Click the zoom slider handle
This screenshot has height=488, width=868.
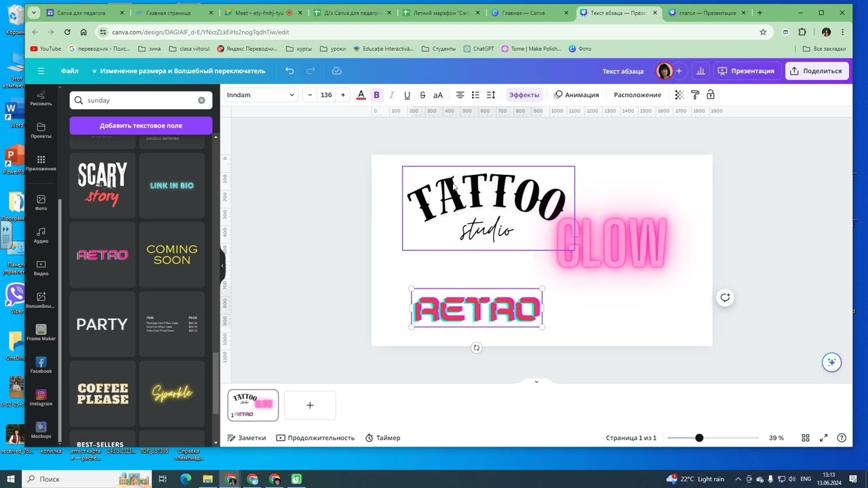(x=699, y=438)
